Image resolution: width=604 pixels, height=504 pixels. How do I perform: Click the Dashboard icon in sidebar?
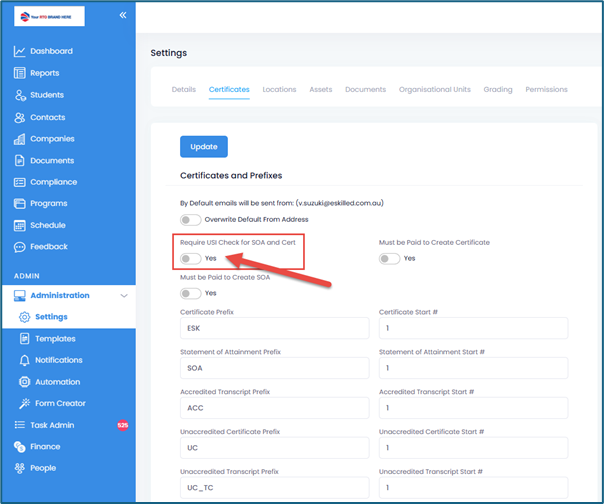click(x=19, y=51)
